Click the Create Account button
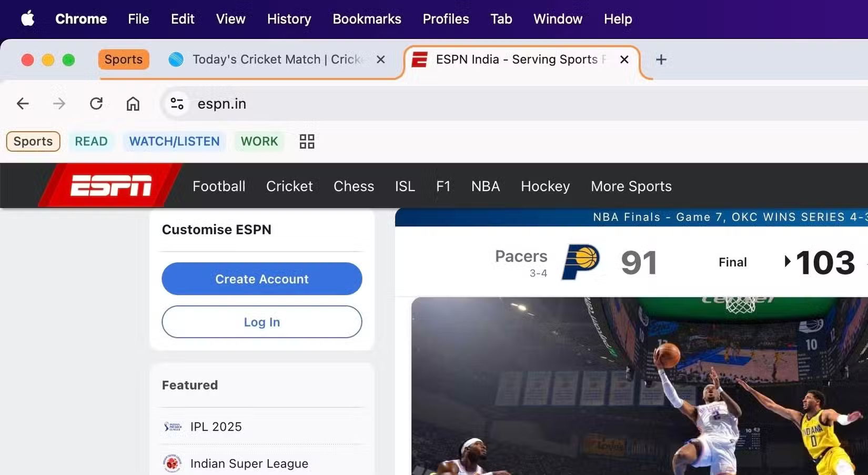The height and width of the screenshot is (475, 868). (x=261, y=279)
